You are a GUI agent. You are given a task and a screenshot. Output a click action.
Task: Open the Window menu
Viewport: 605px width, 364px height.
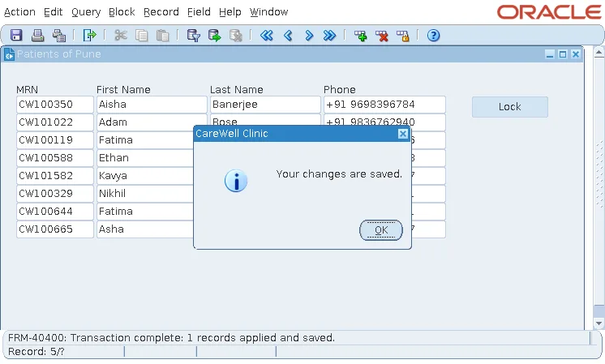269,12
